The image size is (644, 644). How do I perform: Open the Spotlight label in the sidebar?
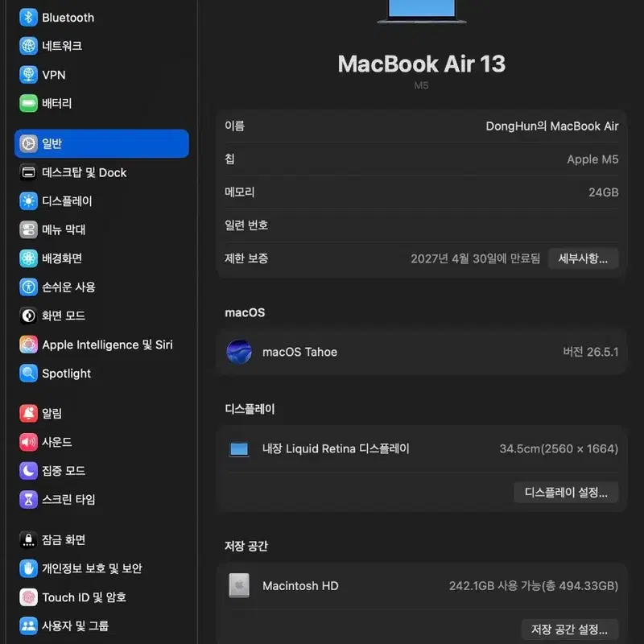(x=67, y=374)
